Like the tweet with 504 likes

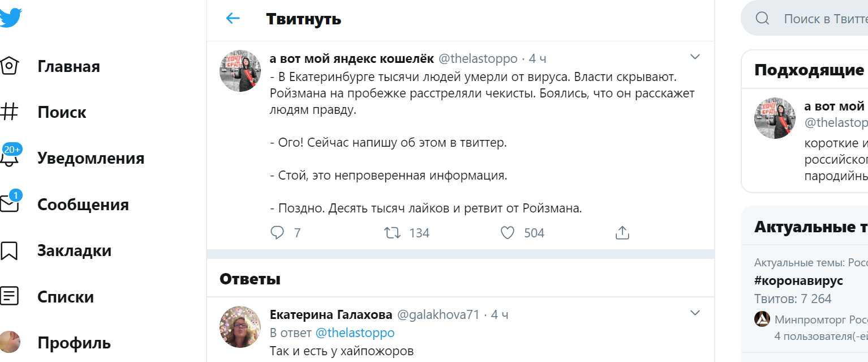tap(508, 233)
